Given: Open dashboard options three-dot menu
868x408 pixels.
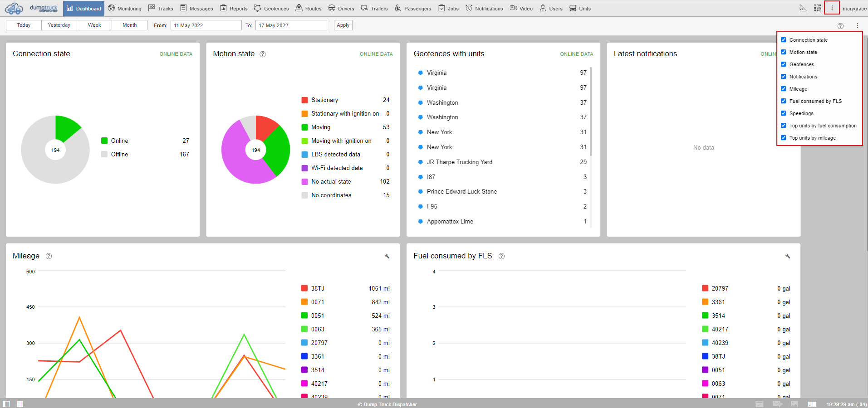Looking at the screenshot, I should point(857,26).
